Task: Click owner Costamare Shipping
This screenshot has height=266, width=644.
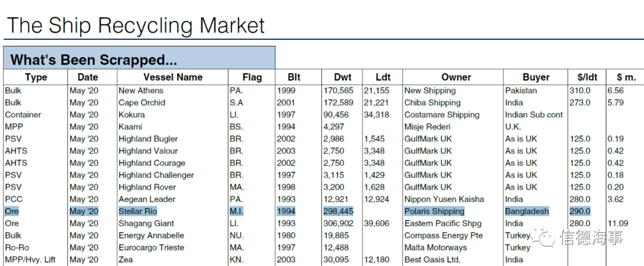Action: coord(442,115)
